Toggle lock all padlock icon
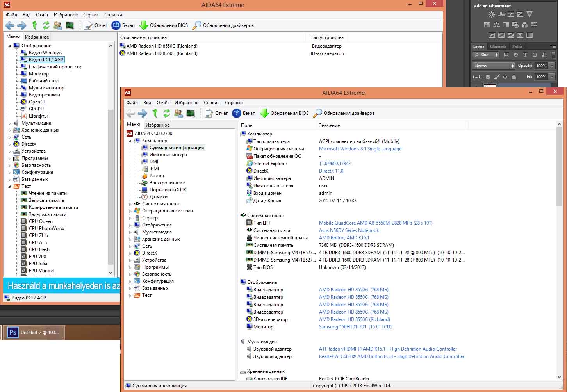The width and height of the screenshot is (567, 392). click(514, 77)
